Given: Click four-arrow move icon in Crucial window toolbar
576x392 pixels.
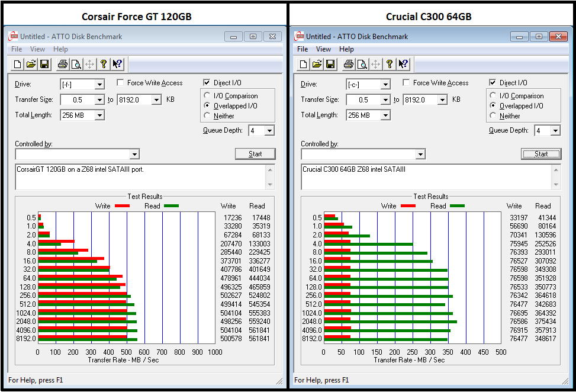Looking at the screenshot, I should point(375,65).
